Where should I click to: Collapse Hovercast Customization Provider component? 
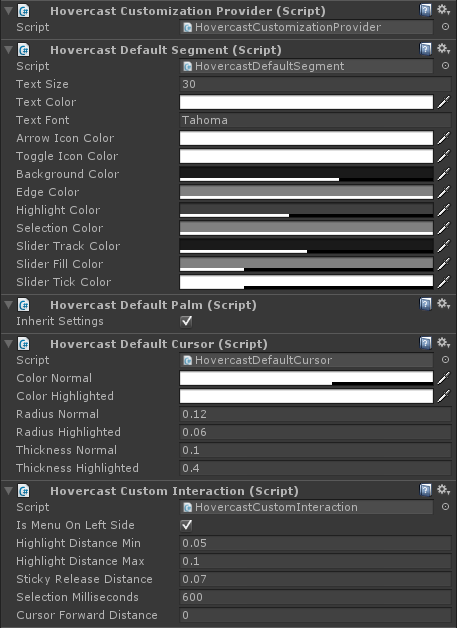(x=8, y=11)
